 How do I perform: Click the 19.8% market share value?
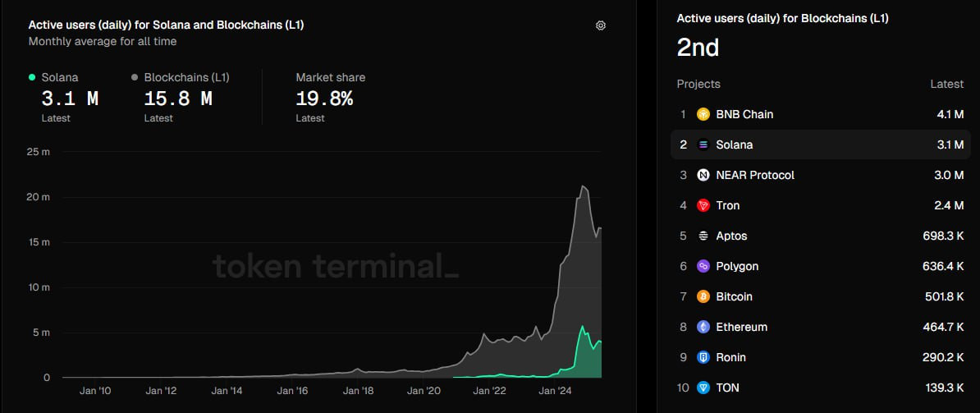coord(324,99)
